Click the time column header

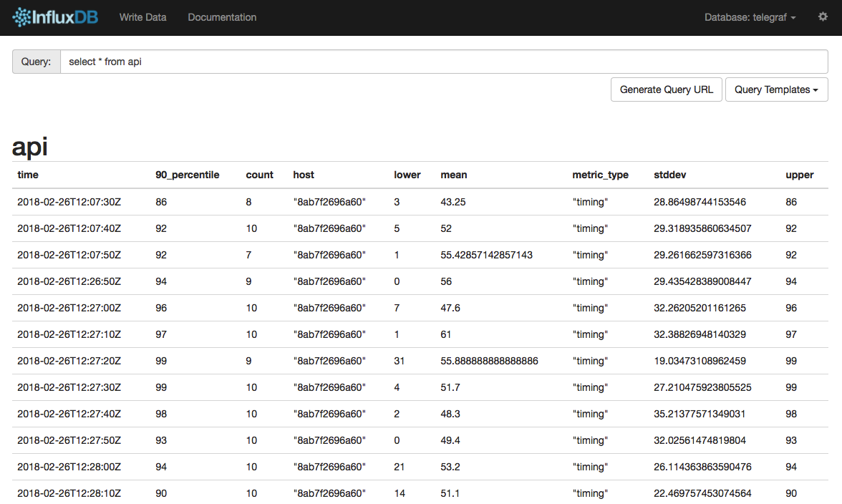click(28, 175)
